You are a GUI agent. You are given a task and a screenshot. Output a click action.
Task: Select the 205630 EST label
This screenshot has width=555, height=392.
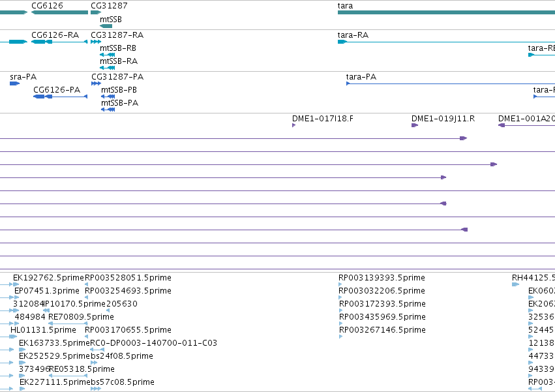(122, 304)
